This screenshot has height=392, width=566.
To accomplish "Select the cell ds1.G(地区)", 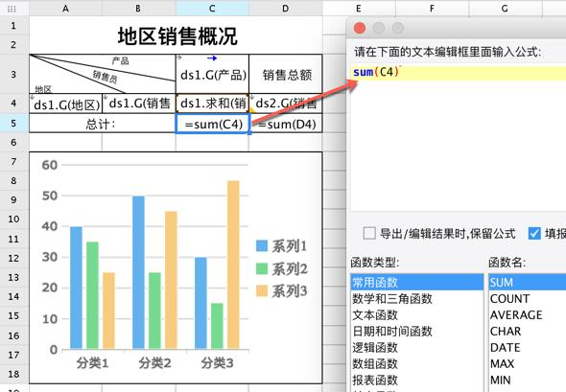I will [x=65, y=104].
